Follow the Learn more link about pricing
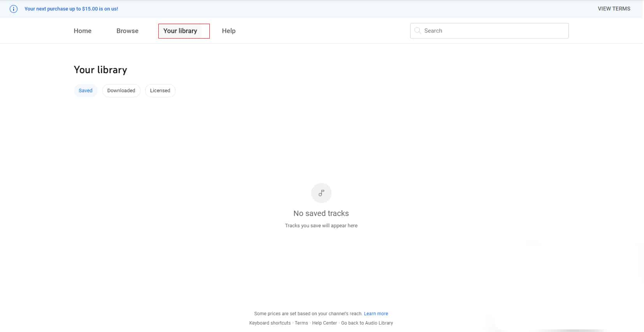The height and width of the screenshot is (332, 644). pyautogui.click(x=376, y=314)
